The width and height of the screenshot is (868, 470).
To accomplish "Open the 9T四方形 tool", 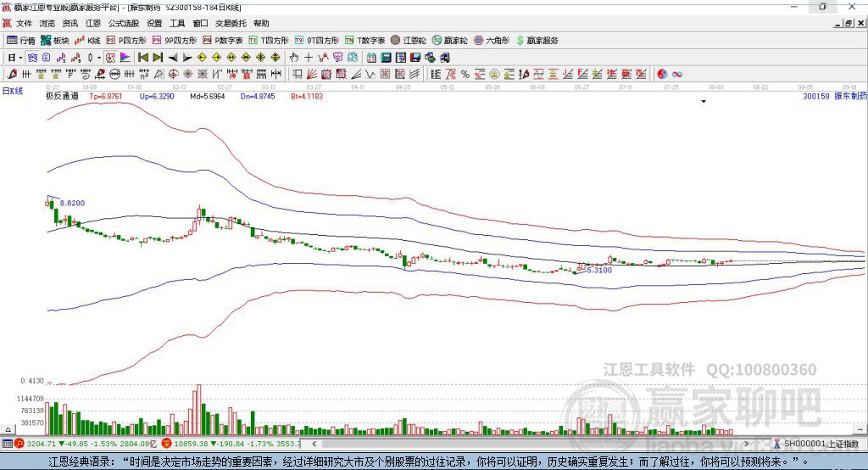I will (x=317, y=41).
